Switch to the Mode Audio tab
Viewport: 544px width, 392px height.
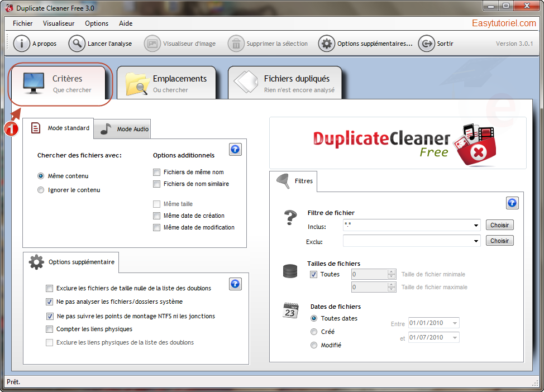tap(122, 129)
